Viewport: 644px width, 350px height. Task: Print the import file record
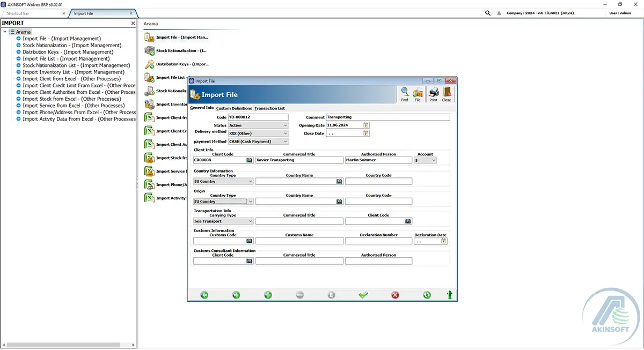[x=433, y=94]
